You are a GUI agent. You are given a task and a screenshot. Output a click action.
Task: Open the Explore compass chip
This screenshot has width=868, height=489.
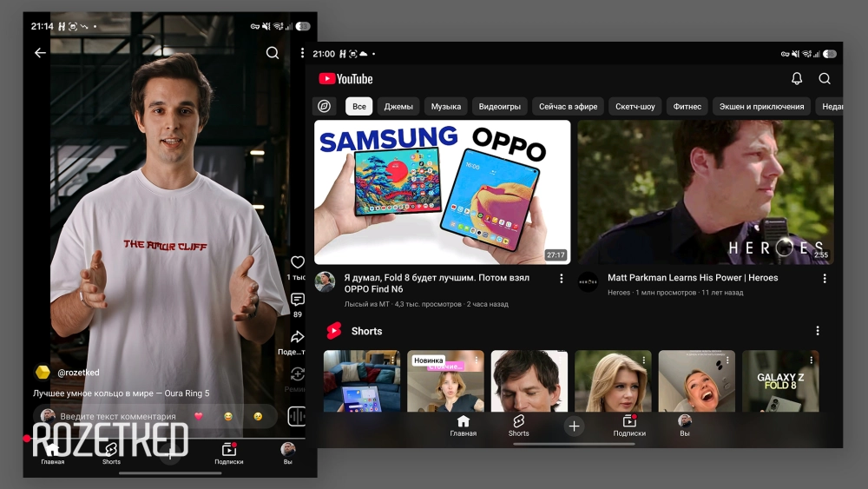[324, 106]
